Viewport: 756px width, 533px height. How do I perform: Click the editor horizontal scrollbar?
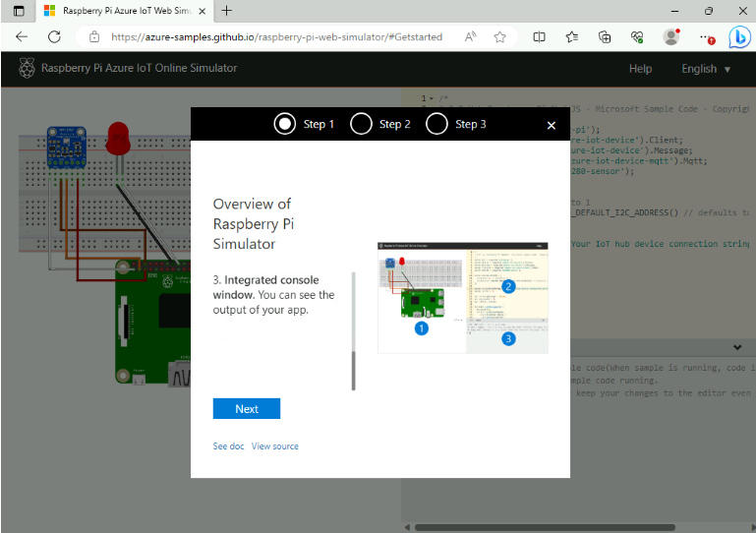tap(545, 527)
